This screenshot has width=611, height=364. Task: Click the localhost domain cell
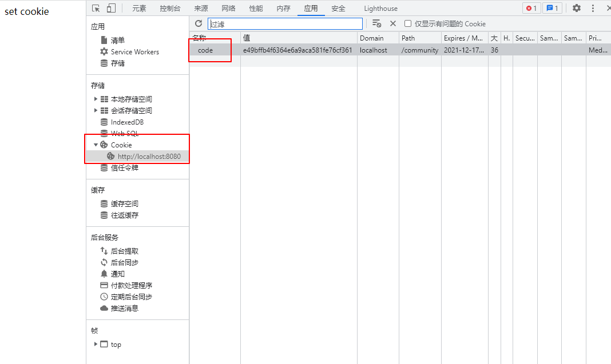(x=378, y=50)
